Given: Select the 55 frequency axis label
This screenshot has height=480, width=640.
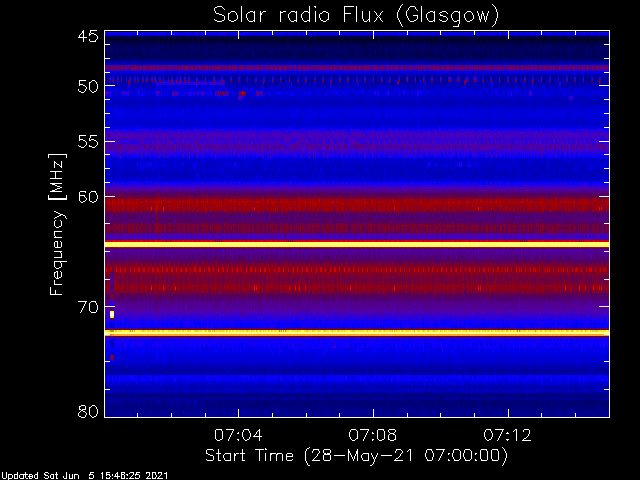Looking at the screenshot, I should point(88,142).
